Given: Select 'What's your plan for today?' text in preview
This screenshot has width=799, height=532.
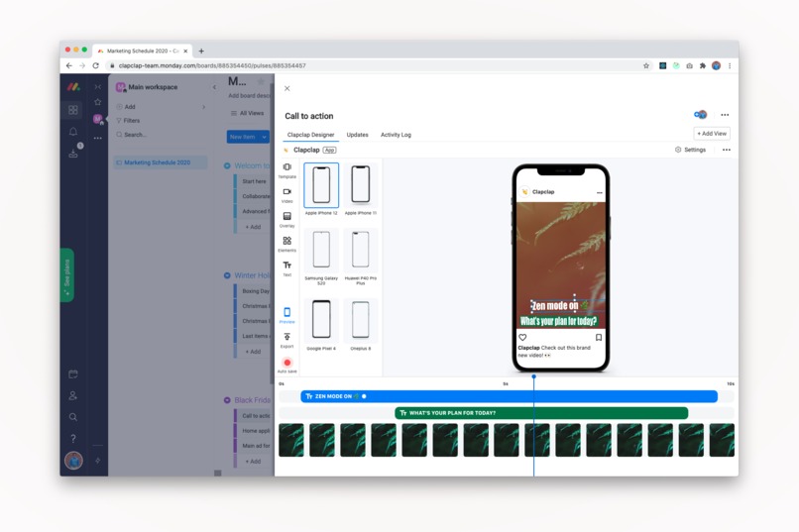Looking at the screenshot, I should pos(558,321).
